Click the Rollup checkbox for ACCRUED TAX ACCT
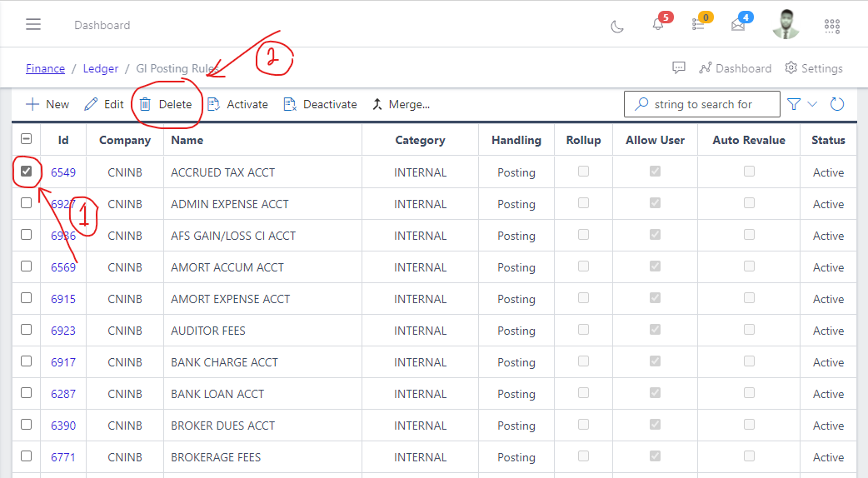The height and width of the screenshot is (478, 868). click(x=583, y=171)
